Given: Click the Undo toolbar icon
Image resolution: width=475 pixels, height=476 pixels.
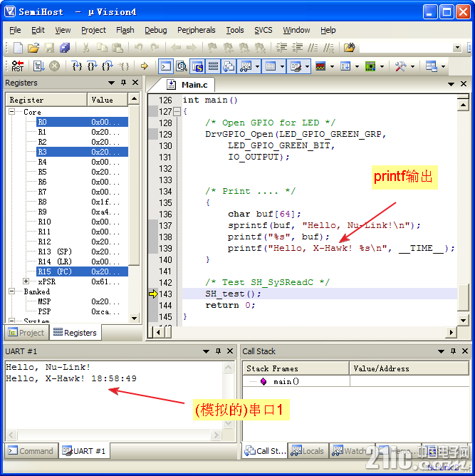Looking at the screenshot, I should [x=139, y=48].
